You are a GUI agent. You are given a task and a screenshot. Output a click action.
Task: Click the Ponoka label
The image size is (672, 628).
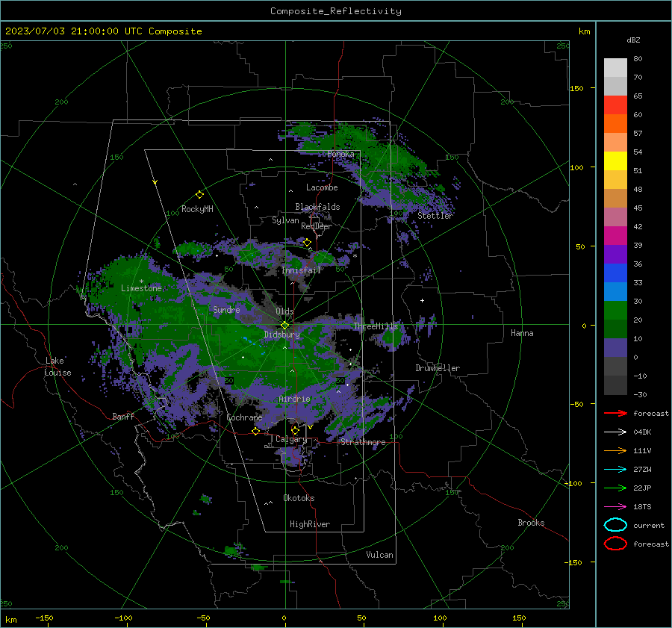point(340,154)
